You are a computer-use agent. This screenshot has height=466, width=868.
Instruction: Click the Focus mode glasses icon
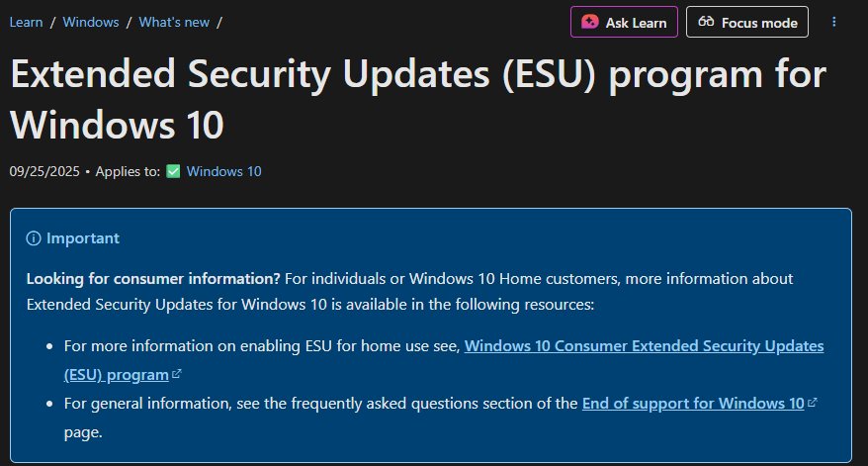706,22
